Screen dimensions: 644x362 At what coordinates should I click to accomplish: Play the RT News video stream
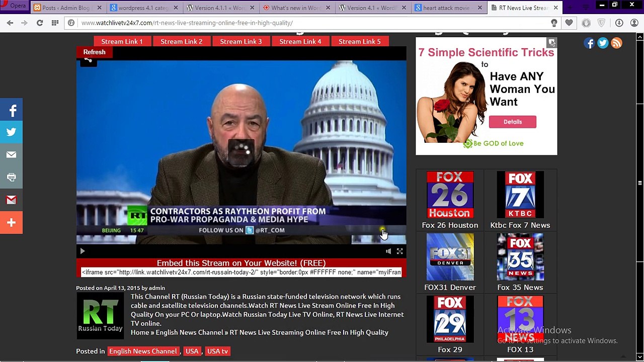83,251
